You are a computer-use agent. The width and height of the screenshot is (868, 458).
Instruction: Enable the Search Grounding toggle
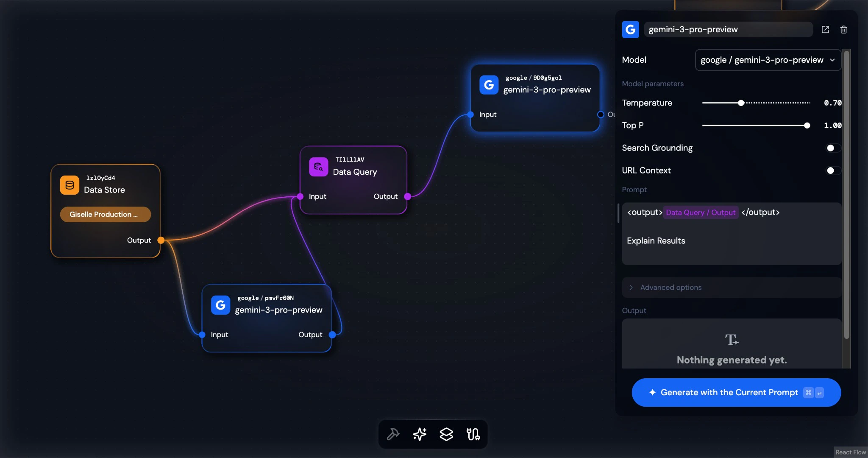(x=833, y=148)
